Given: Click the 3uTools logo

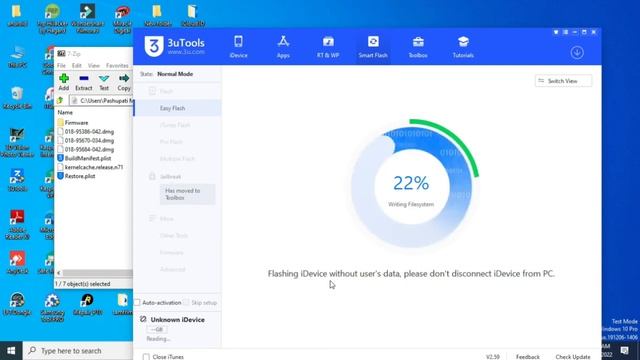Looking at the screenshot, I should click(x=174, y=46).
